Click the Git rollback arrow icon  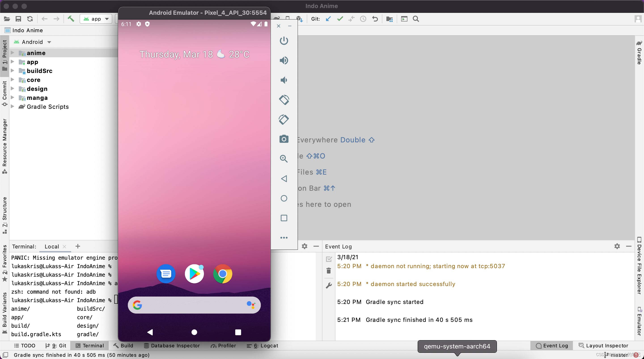click(375, 19)
